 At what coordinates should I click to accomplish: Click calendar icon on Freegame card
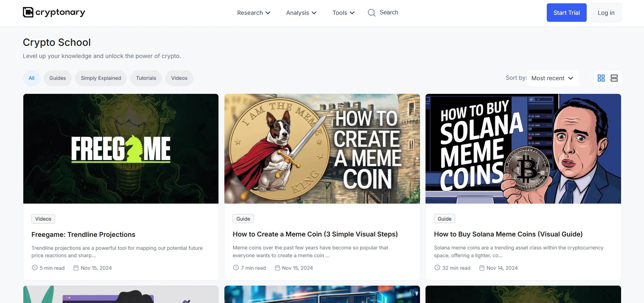pyautogui.click(x=76, y=268)
